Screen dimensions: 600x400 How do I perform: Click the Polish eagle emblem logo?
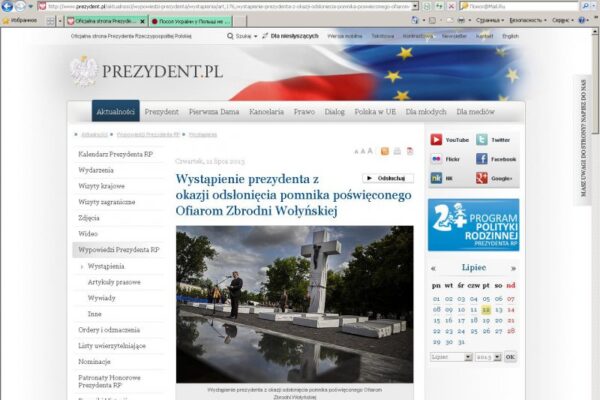[84, 71]
